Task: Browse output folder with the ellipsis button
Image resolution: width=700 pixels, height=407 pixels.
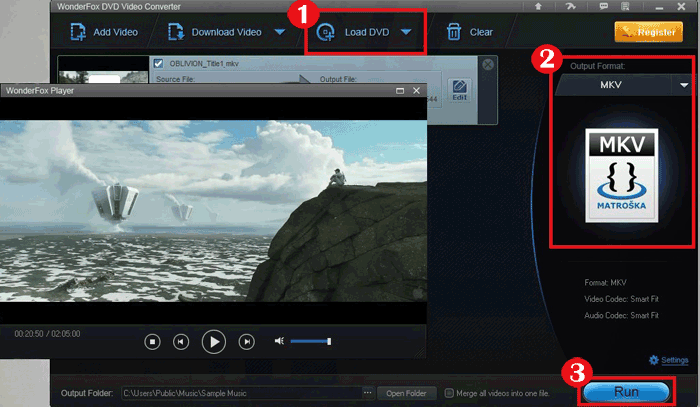Action: pos(367,393)
